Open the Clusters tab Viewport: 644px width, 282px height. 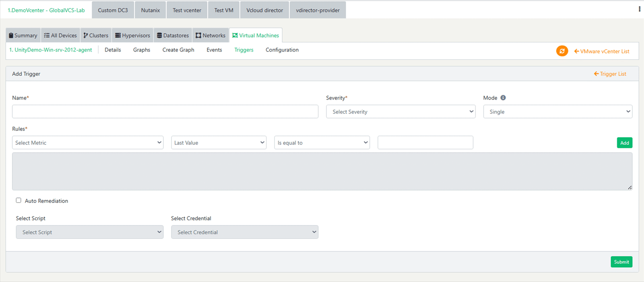pos(96,35)
